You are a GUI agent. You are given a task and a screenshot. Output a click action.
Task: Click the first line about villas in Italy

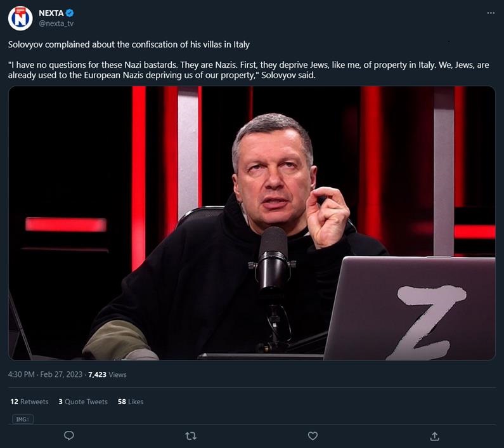(129, 44)
